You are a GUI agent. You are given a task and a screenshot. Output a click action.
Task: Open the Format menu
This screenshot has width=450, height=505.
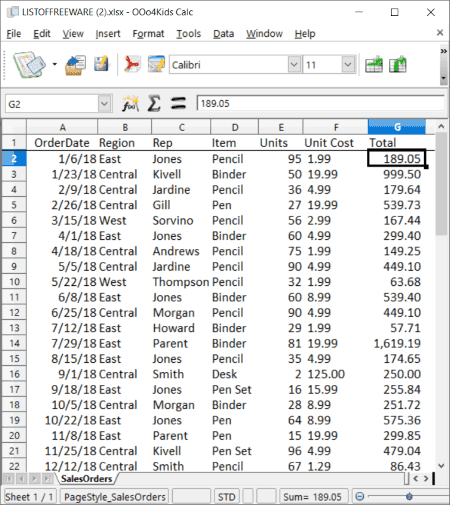(148, 34)
